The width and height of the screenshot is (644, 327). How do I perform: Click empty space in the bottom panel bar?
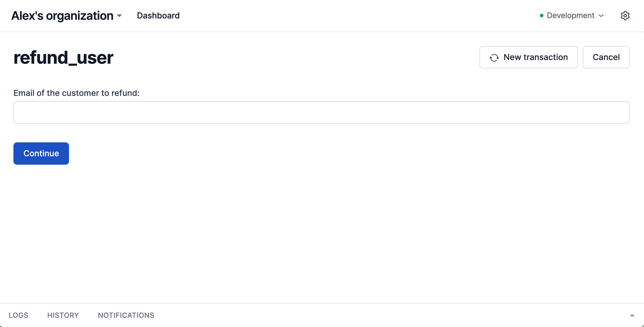point(375,315)
